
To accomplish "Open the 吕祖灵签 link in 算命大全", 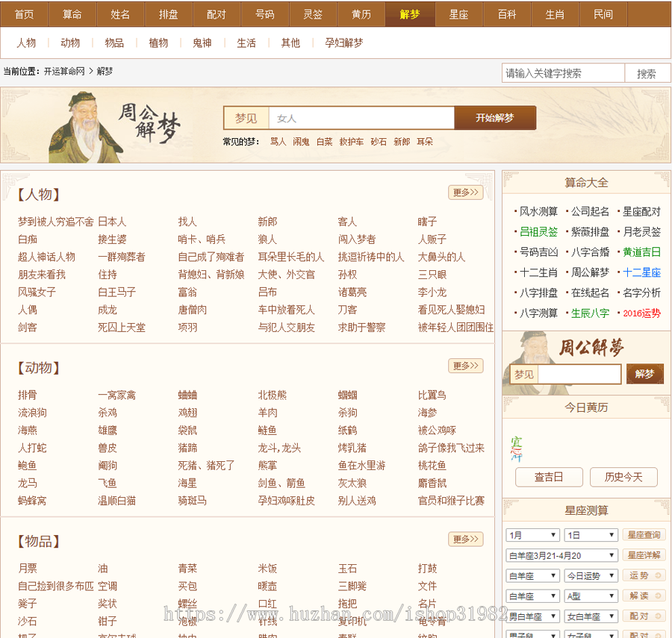I will [x=538, y=232].
